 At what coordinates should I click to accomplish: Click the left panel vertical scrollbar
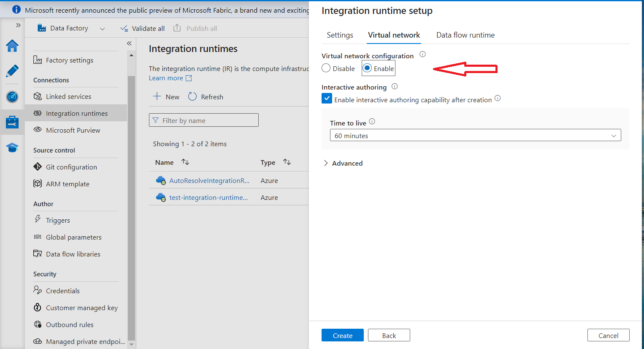click(131, 207)
